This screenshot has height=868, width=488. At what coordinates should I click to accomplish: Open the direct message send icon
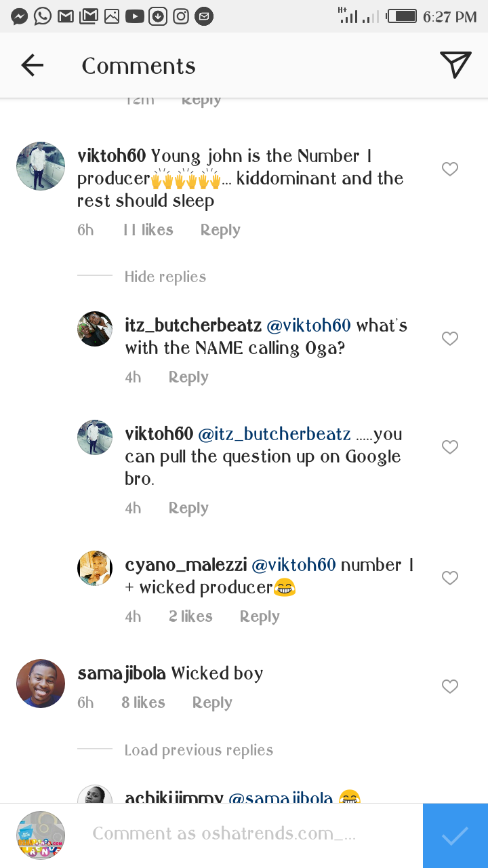455,65
